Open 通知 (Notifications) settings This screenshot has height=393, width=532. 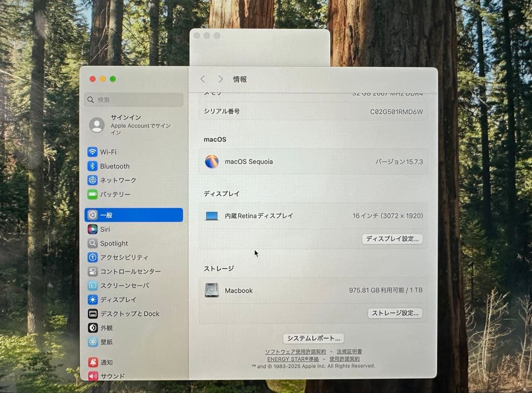106,361
